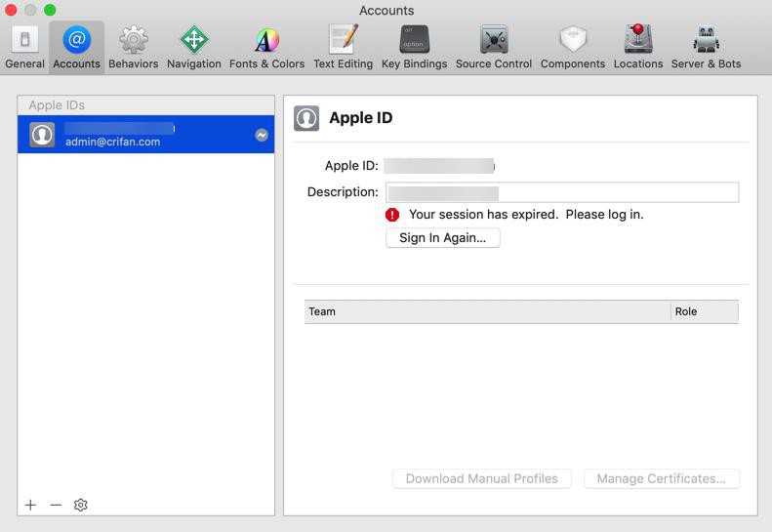This screenshot has height=532, width=772.
Task: Click the Apple ID avatar icon in detail pane
Action: [x=306, y=118]
